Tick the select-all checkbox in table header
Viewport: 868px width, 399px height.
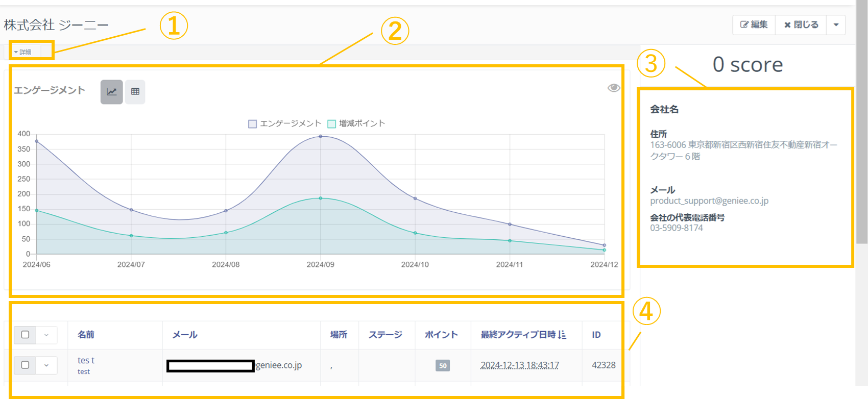25,335
